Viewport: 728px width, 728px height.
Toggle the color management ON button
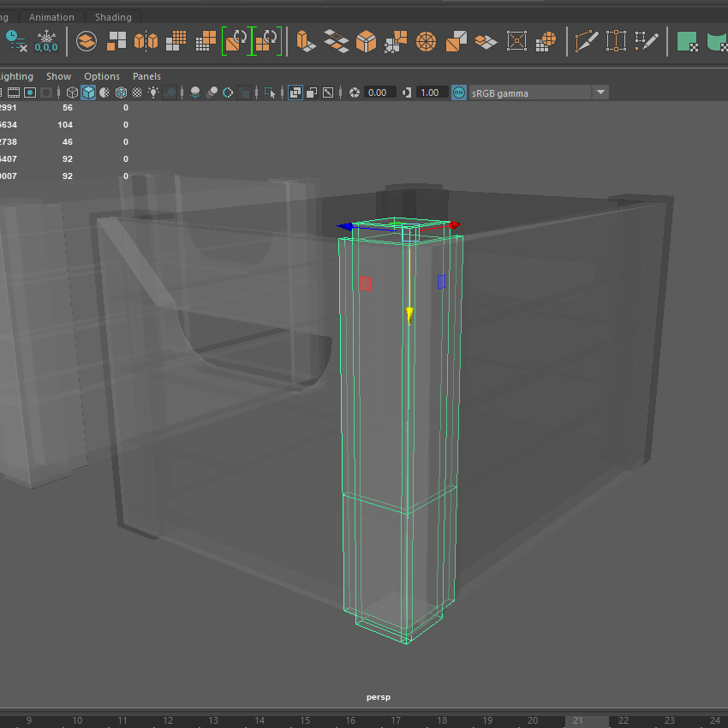point(459,92)
